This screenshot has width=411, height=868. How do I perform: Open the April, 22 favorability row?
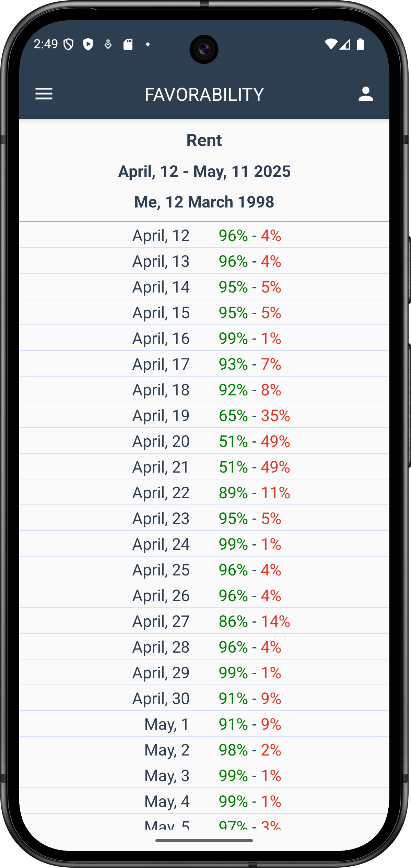204,492
